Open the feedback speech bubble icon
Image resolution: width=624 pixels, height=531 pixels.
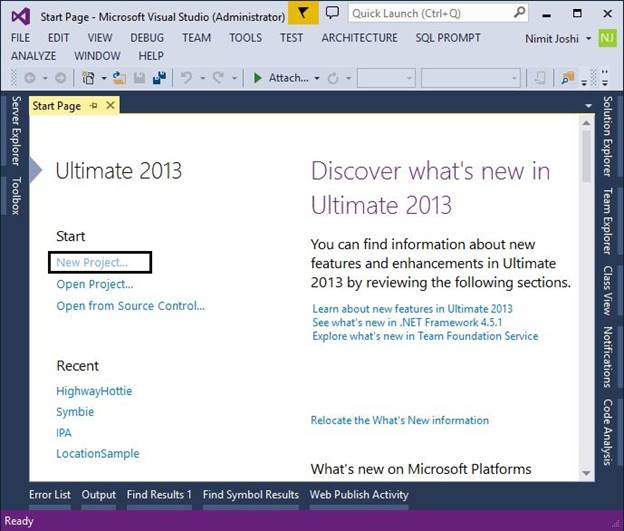tap(332, 12)
